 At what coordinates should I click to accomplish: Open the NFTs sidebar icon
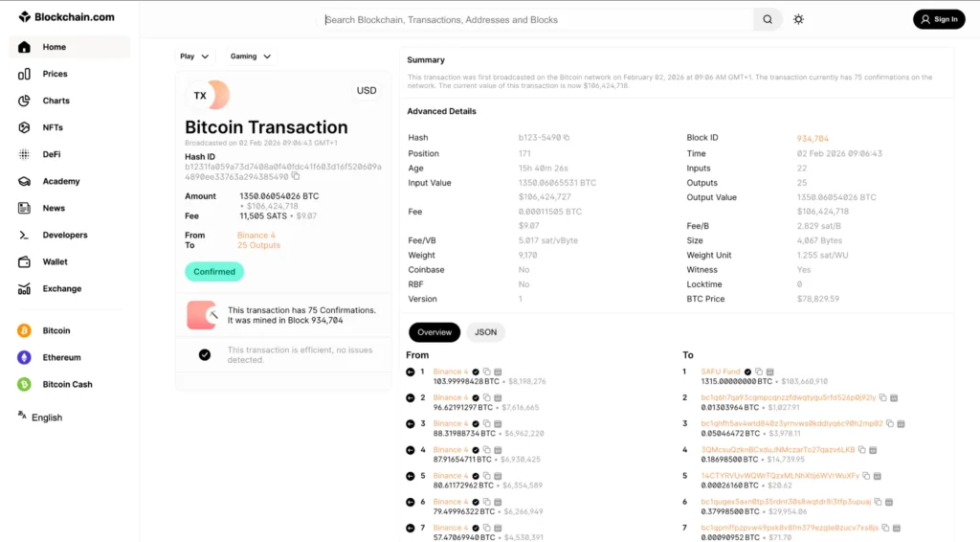click(24, 127)
